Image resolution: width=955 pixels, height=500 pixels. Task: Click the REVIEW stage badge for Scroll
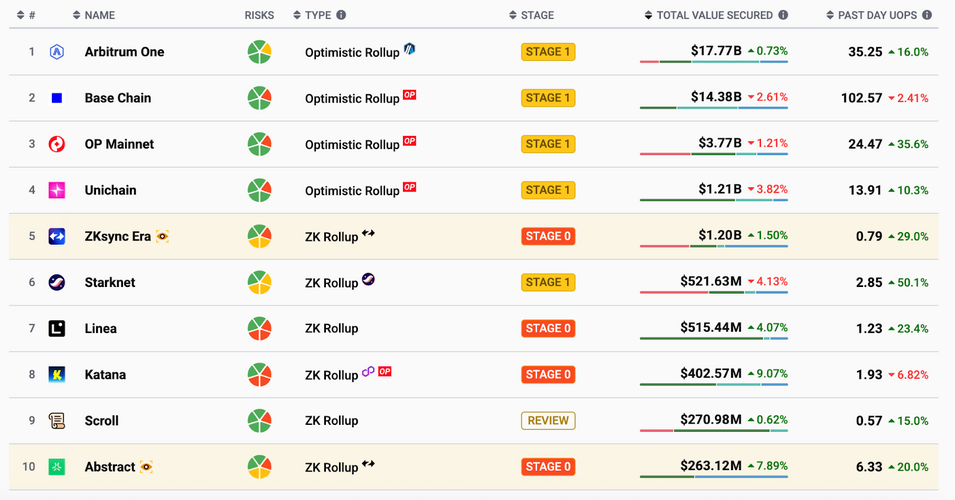(x=548, y=420)
